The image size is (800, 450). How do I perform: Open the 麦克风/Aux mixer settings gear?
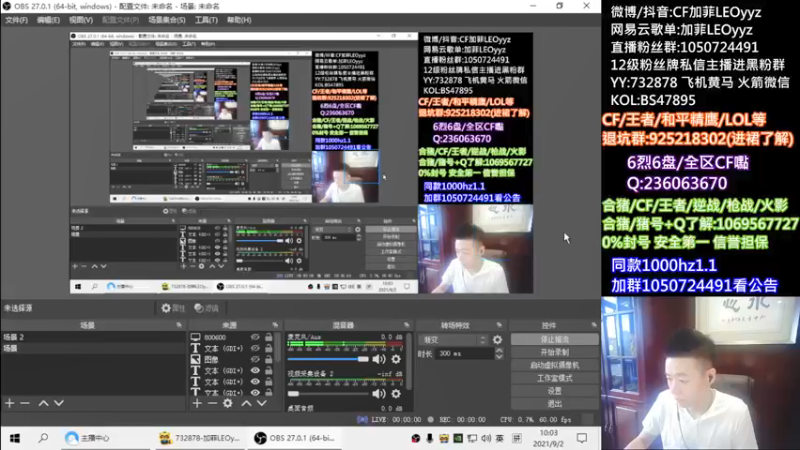396,359
